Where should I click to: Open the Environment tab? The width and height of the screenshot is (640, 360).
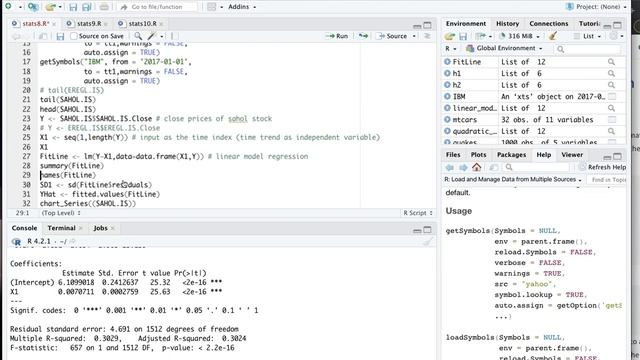pyautogui.click(x=466, y=24)
